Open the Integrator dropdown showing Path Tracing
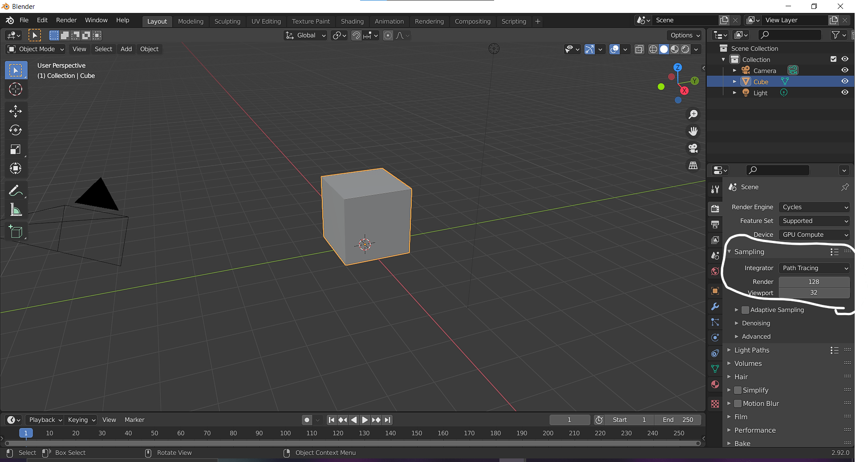This screenshot has height=462, width=868. pyautogui.click(x=814, y=268)
